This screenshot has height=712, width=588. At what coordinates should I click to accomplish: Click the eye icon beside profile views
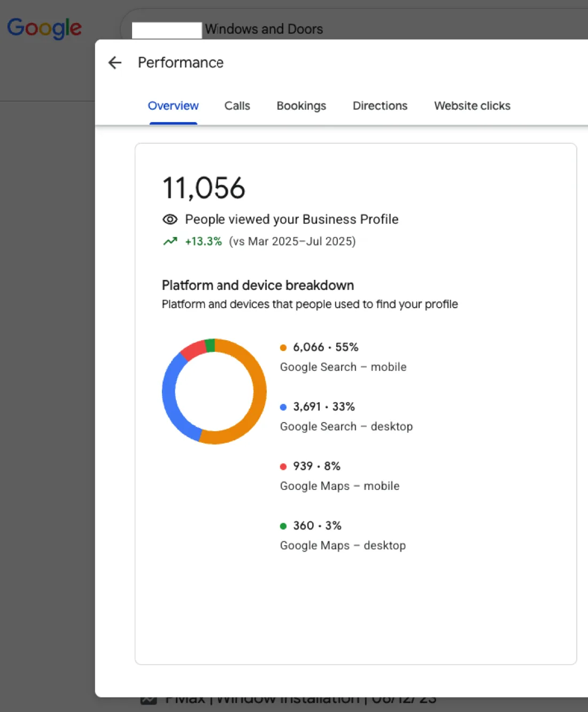(x=170, y=219)
